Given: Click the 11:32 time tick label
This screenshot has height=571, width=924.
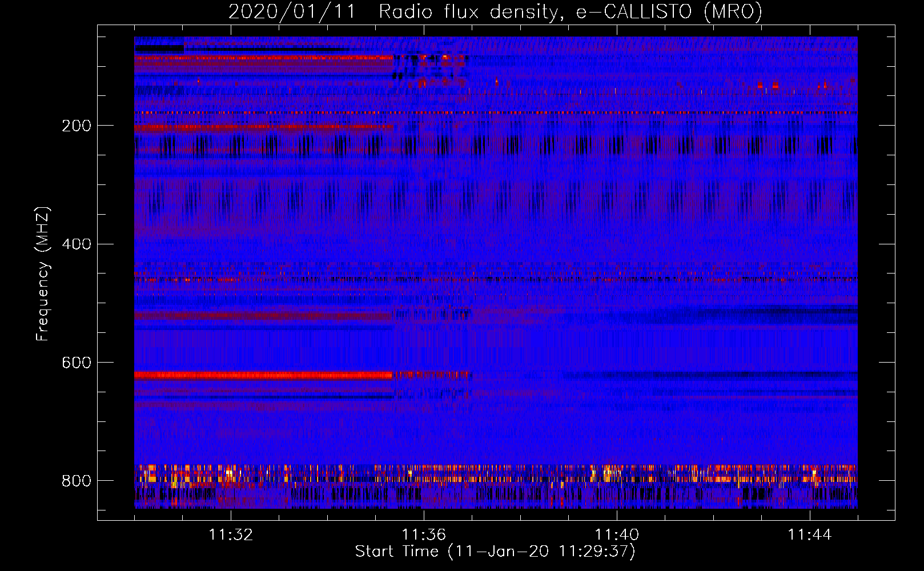Looking at the screenshot, I should point(231,535).
